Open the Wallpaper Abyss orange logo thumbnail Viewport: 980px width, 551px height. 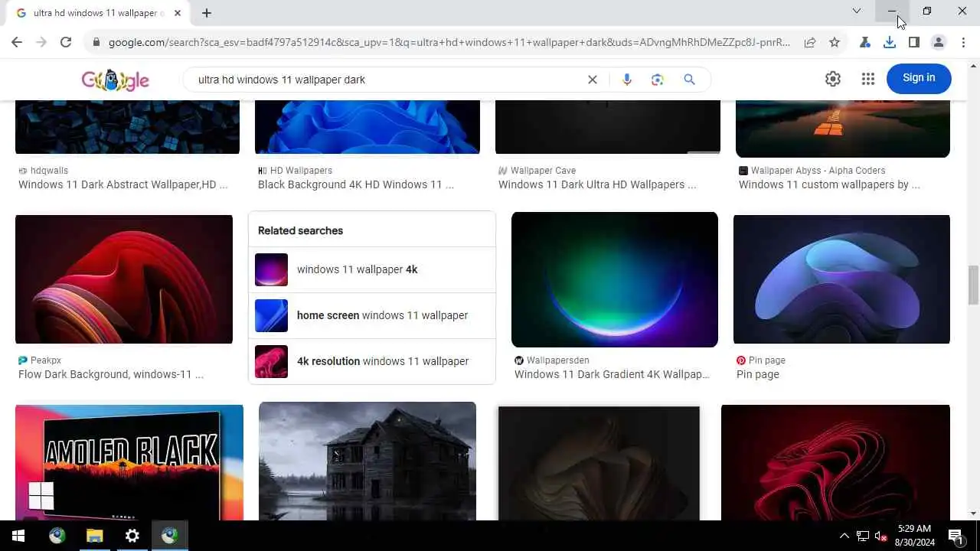(843, 129)
